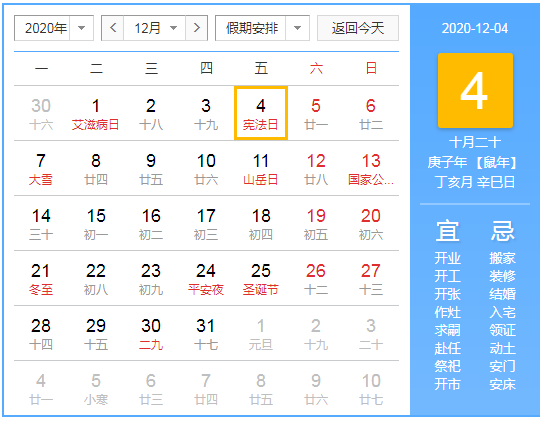The height and width of the screenshot is (424, 543).
Task: Select grayed November 30 date
Action: click(x=41, y=113)
